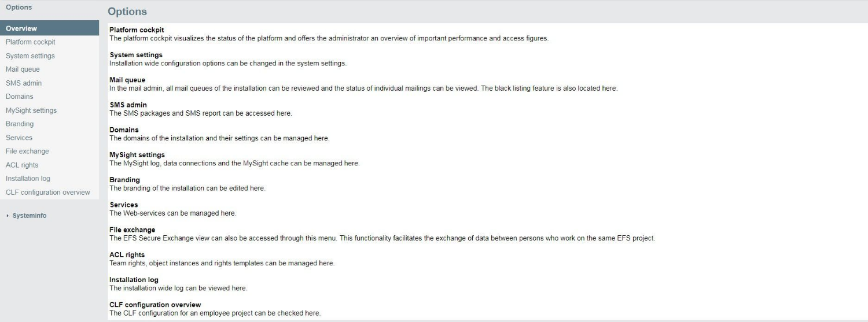Open the Installation log heading link
Image resolution: width=868 pixels, height=322 pixels.
tap(134, 280)
